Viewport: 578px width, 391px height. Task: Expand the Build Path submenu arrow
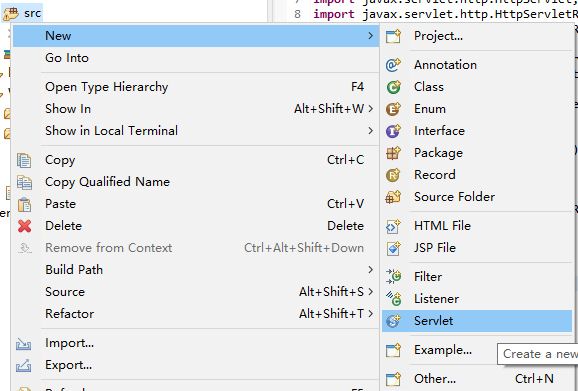(370, 270)
